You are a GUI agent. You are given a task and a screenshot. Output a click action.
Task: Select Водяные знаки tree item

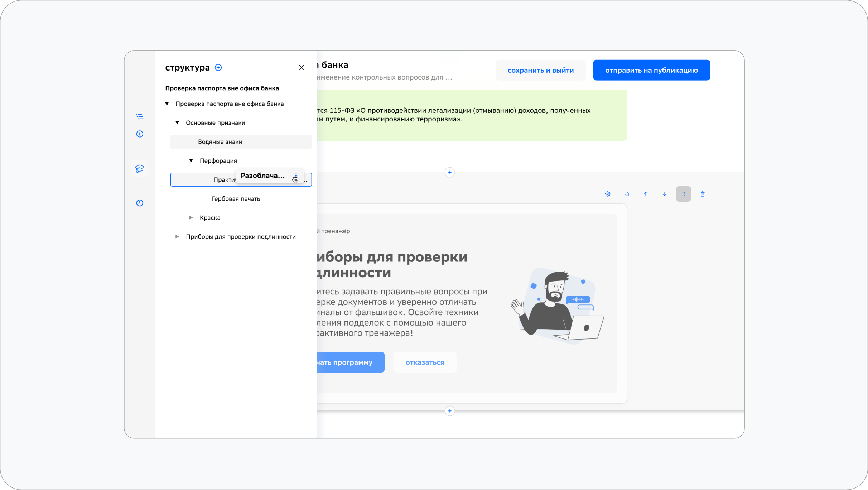(x=220, y=142)
